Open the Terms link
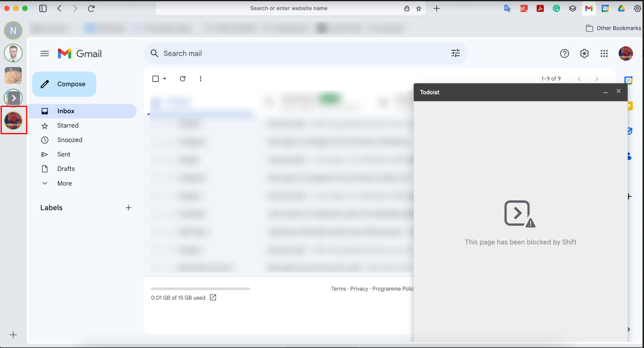This screenshot has width=644, height=348. pos(338,289)
